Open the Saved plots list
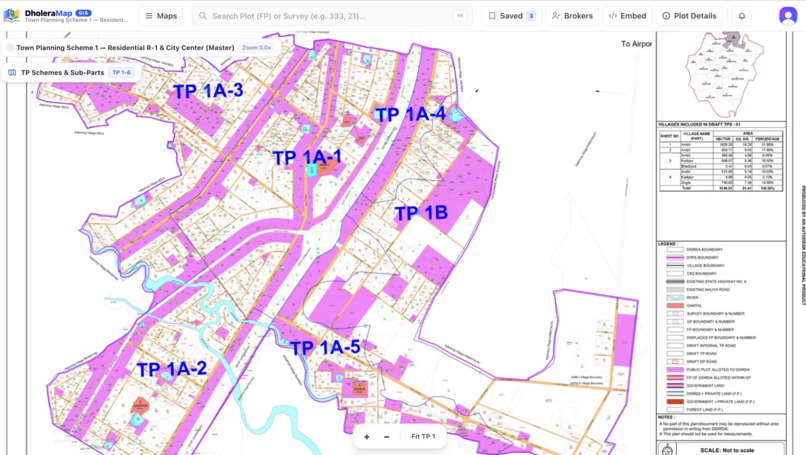806x455 pixels. pos(511,16)
